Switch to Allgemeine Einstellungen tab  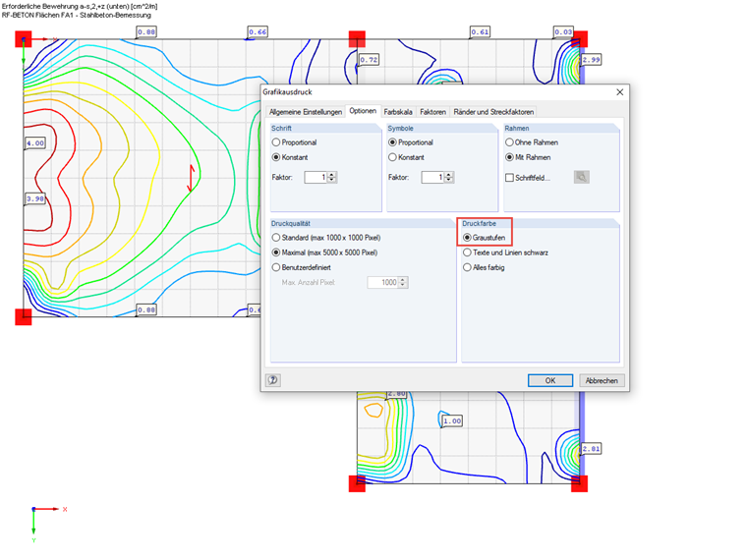point(306,112)
